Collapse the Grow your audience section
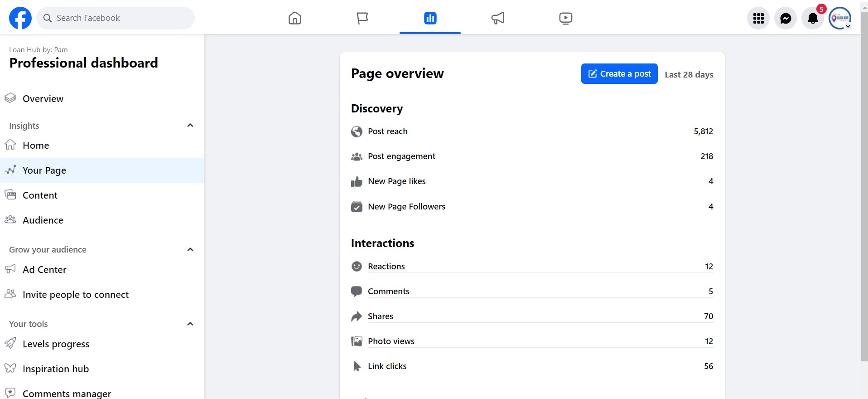The height and width of the screenshot is (399, 868). coord(190,249)
